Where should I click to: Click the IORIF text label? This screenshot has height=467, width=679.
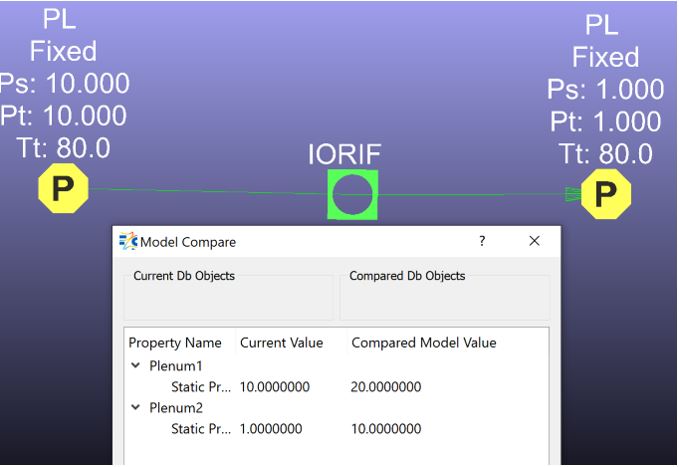point(345,155)
